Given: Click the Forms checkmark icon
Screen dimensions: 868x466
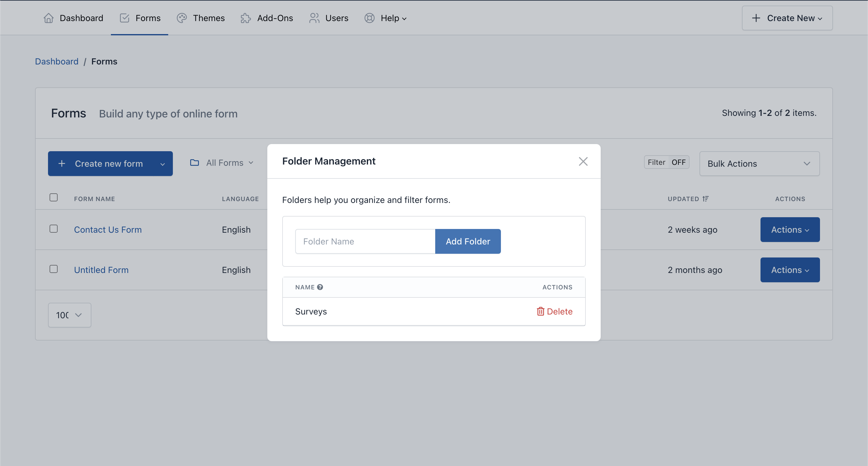Looking at the screenshot, I should pos(124,17).
